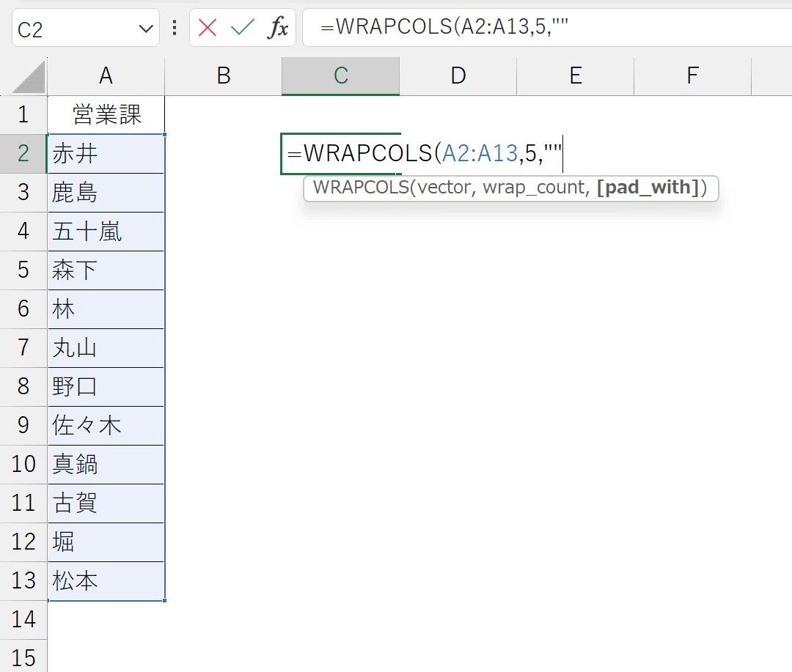Select row 15 header
This screenshot has height=672, width=792.
(23, 657)
